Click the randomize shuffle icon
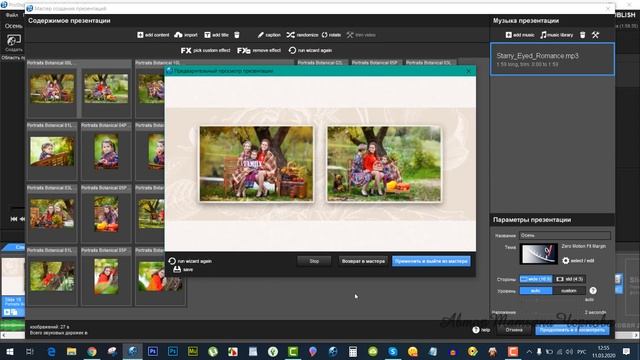The width and height of the screenshot is (640, 360). pos(290,35)
